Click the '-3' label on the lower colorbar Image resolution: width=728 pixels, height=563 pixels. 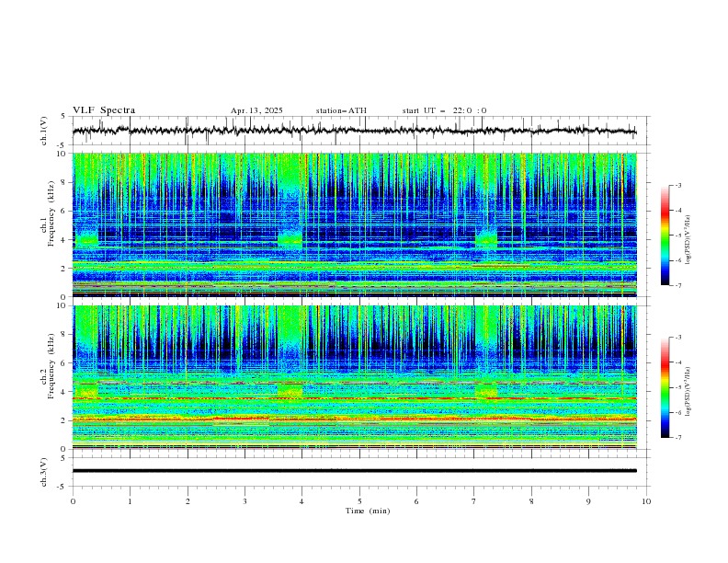pos(677,338)
